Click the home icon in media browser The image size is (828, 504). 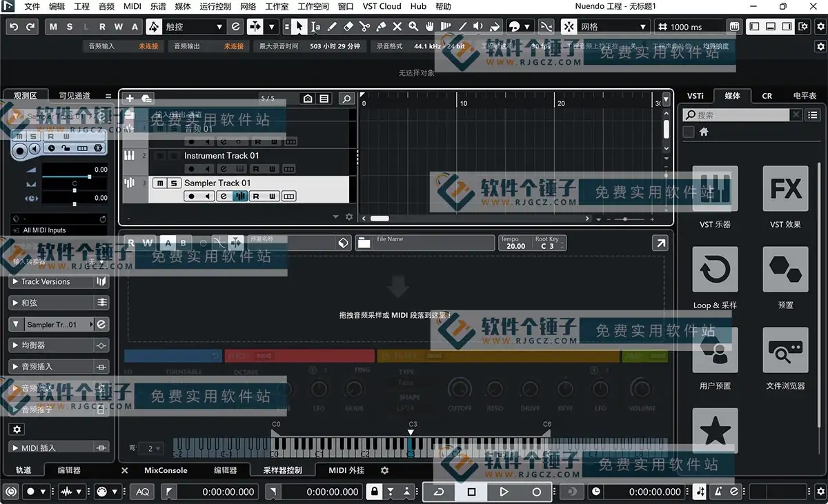[704, 132]
